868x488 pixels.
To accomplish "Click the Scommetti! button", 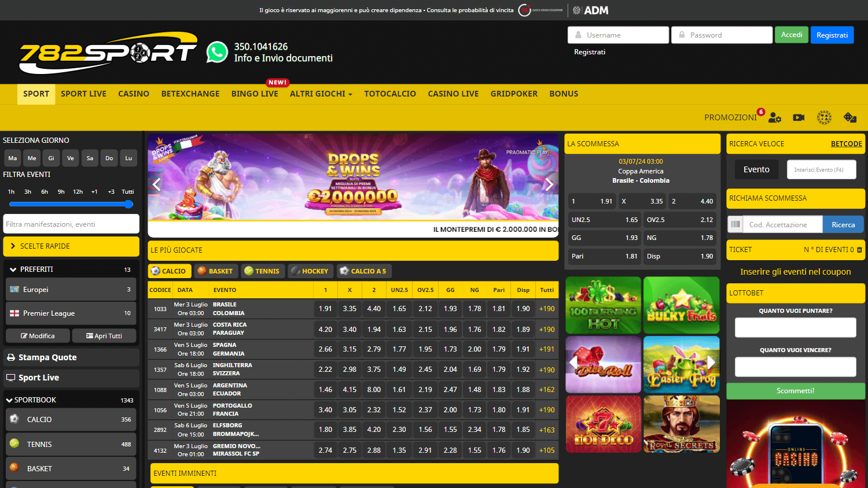I will [x=795, y=391].
